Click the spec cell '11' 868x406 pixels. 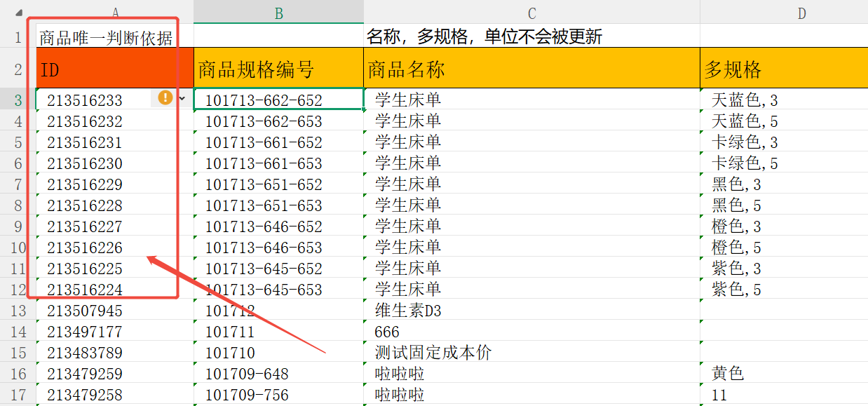click(719, 395)
